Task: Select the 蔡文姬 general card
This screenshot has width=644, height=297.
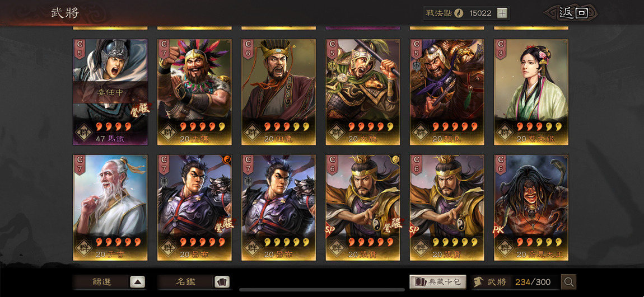Action: pos(531,92)
